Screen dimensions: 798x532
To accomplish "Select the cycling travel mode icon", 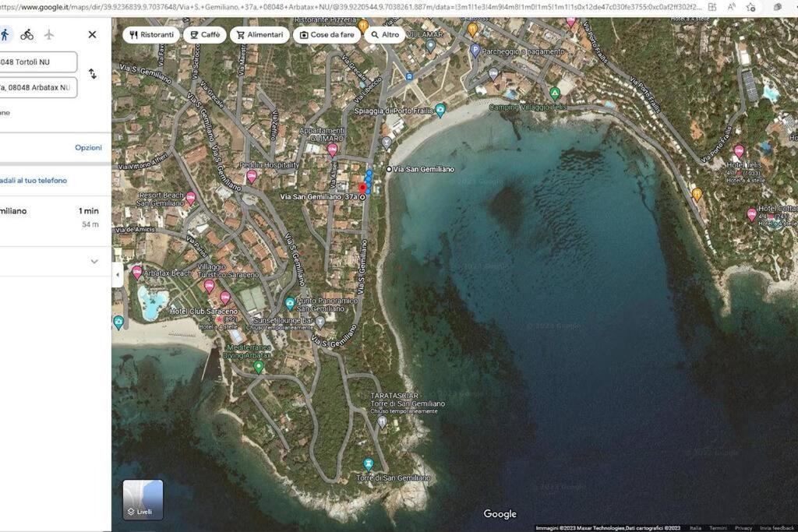I will pos(27,34).
